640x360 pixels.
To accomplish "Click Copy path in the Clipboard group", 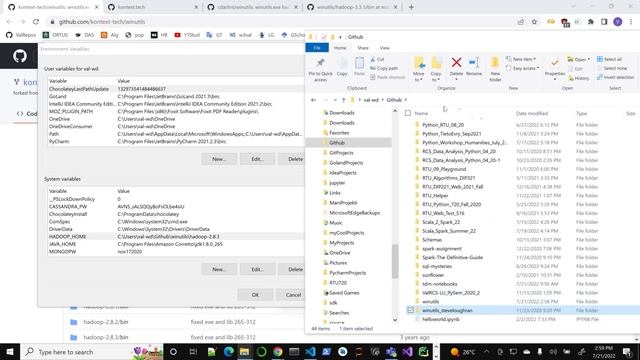I will [x=384, y=68].
